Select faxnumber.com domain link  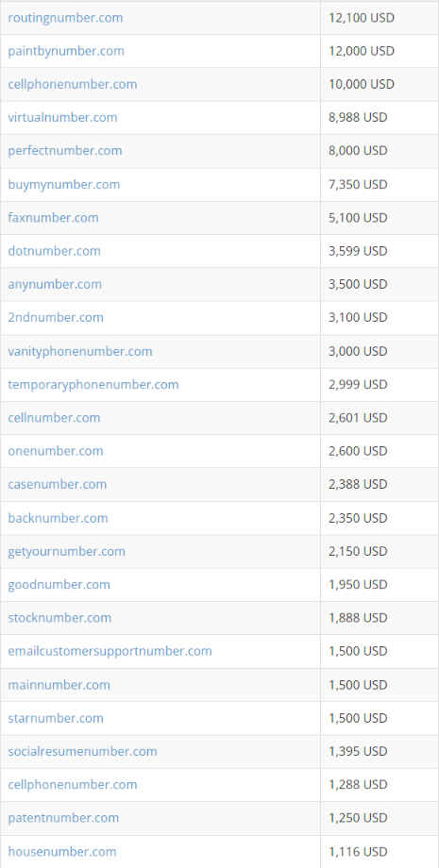53,218
